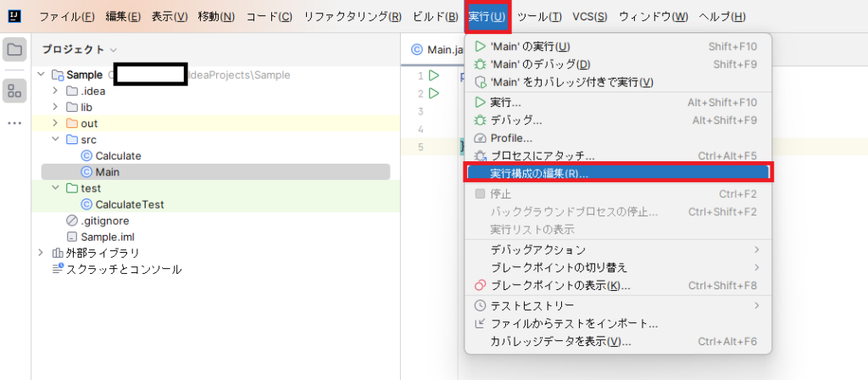Open the ビルド(B) menu
The height and width of the screenshot is (380, 868).
point(436,17)
